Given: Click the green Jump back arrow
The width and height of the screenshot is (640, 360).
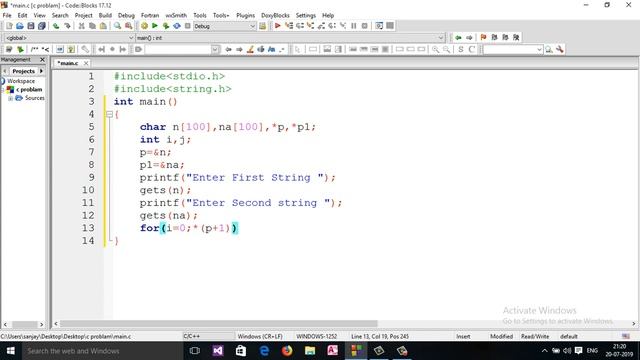Looking at the screenshot, I should pyautogui.click(x=458, y=38).
